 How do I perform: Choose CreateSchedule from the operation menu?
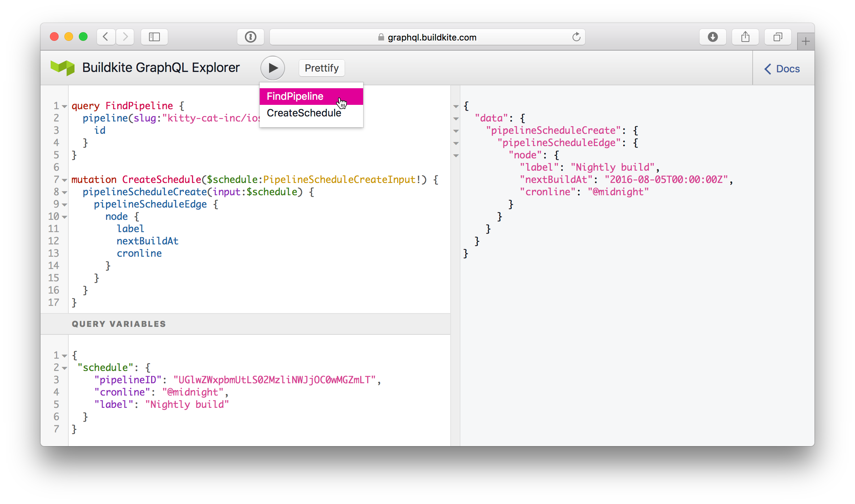pyautogui.click(x=311, y=113)
